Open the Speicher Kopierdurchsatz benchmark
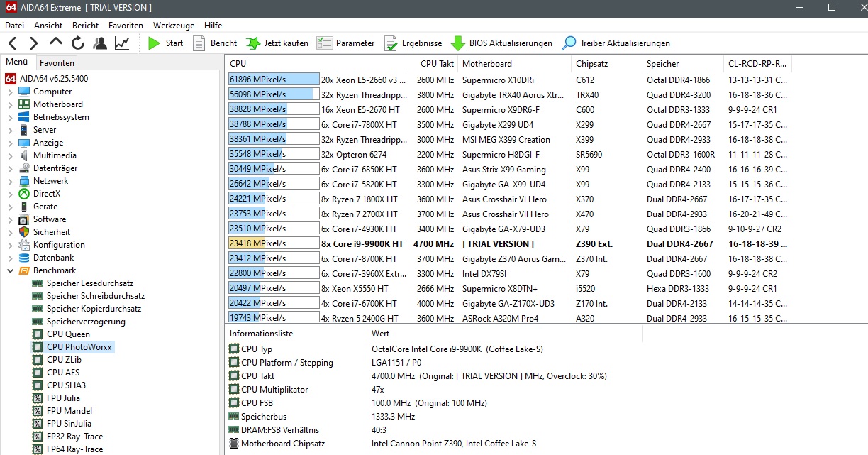Image resolution: width=868 pixels, height=455 pixels. tap(94, 309)
